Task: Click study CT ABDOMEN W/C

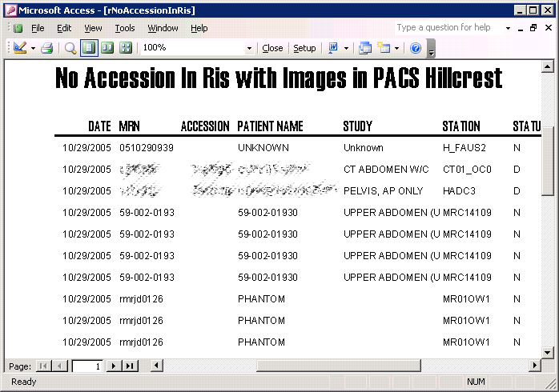Action: point(386,170)
